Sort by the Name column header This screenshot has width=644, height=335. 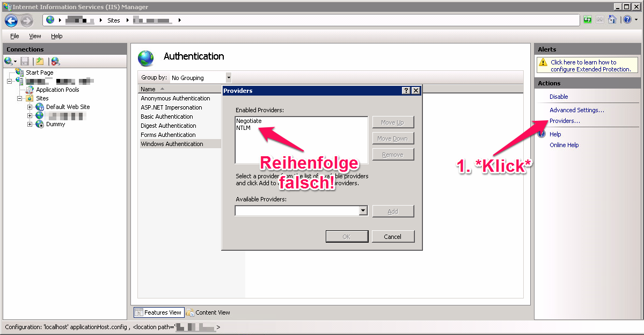[x=179, y=89]
